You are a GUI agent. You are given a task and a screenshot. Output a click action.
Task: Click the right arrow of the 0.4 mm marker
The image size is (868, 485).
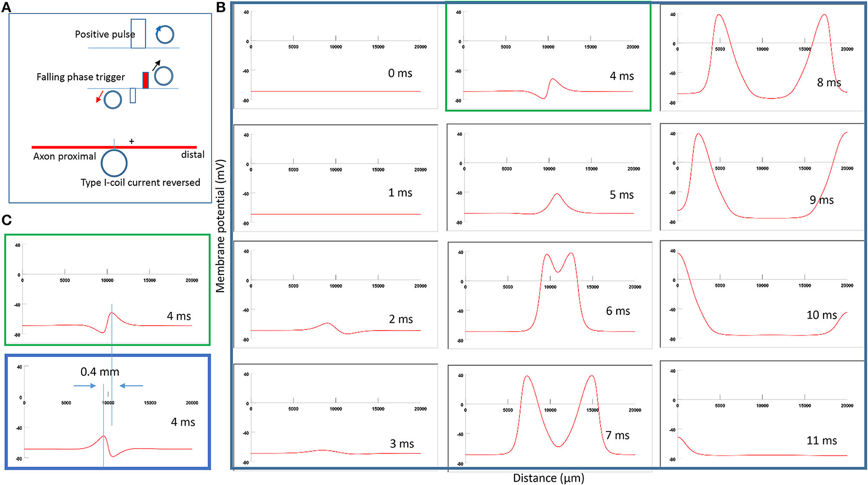point(131,386)
